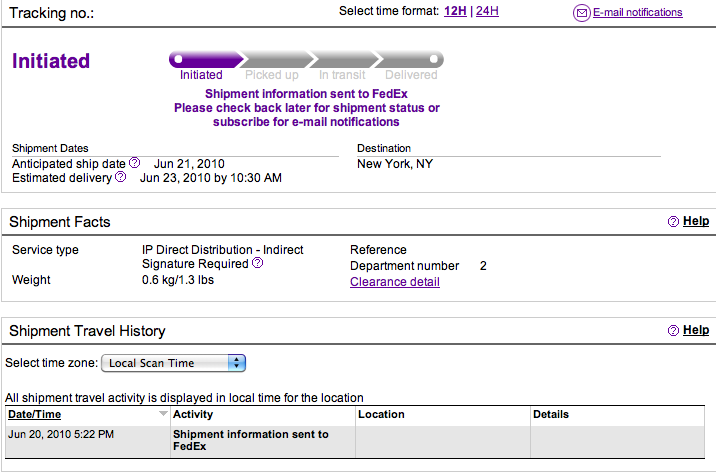Viewport: 716px width, 472px height.
Task: Click the Activity column header
Action: click(x=193, y=414)
